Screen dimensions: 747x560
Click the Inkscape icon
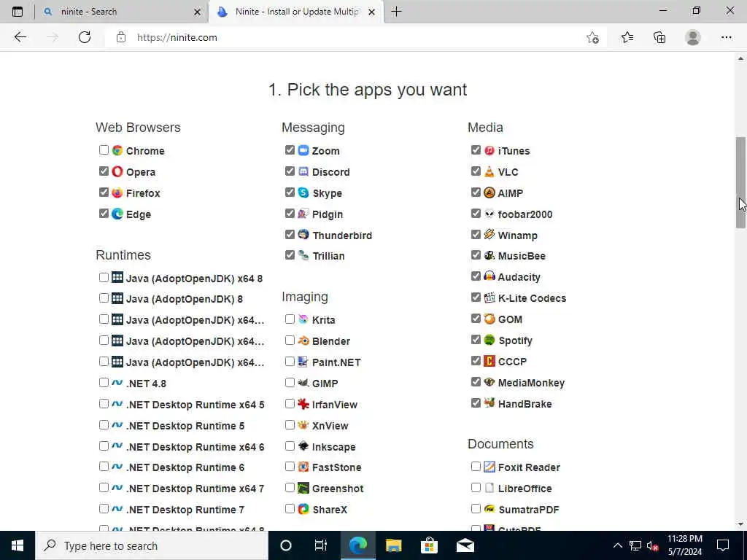tap(303, 446)
